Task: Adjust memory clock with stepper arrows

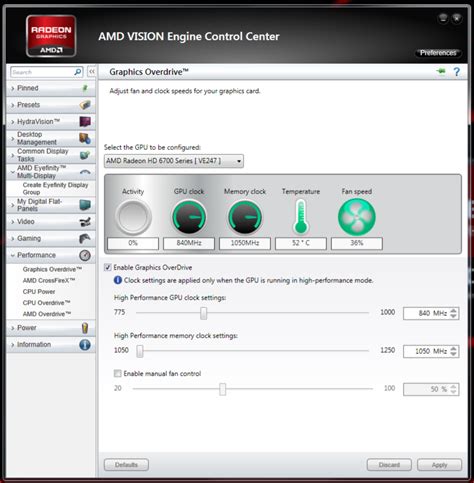Action: [453, 351]
